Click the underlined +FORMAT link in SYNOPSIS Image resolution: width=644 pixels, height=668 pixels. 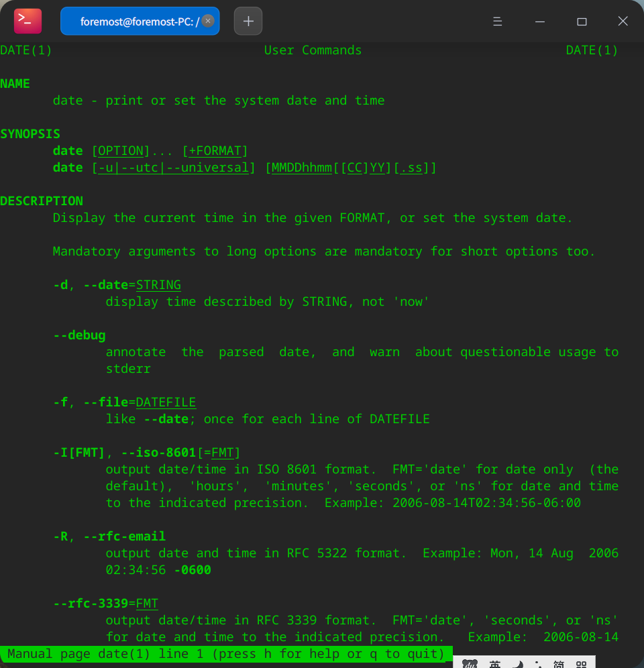(x=214, y=150)
